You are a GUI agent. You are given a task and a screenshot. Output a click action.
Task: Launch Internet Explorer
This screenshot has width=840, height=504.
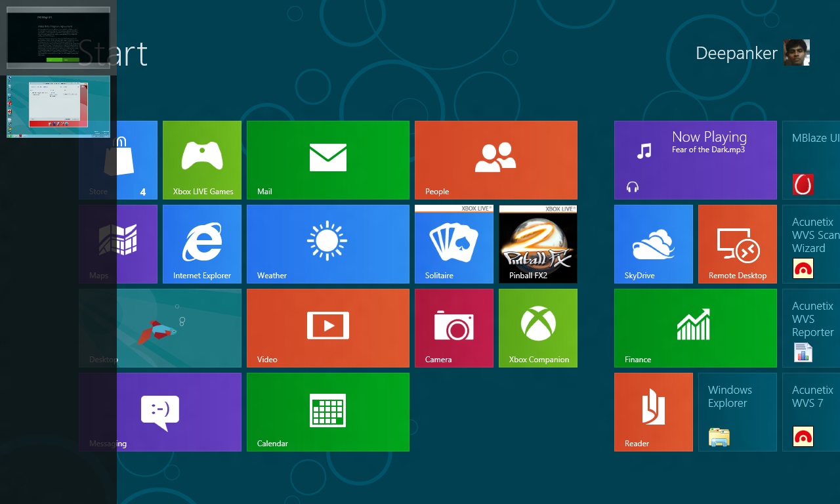(x=202, y=244)
